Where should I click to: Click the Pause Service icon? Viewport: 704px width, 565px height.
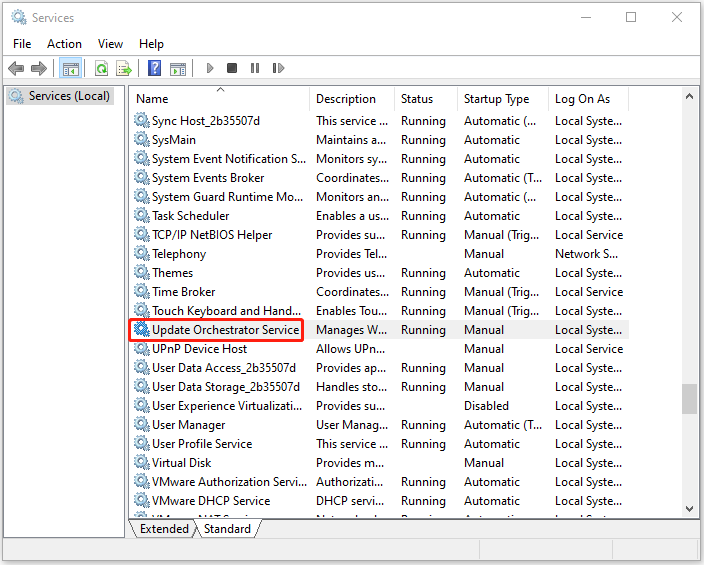(x=255, y=68)
